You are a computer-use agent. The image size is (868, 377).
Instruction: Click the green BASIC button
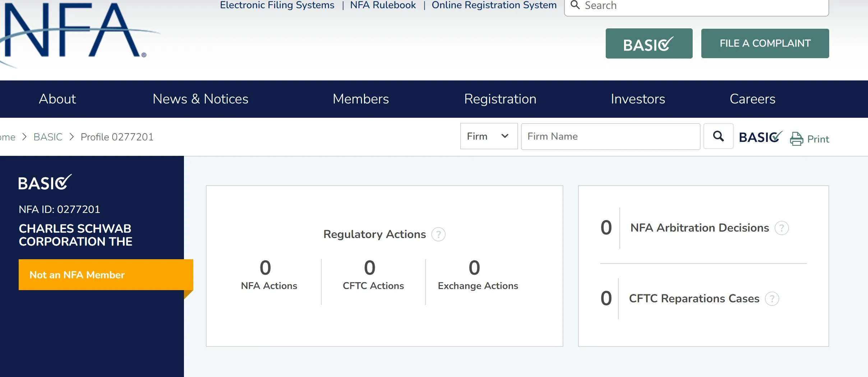[x=649, y=43]
